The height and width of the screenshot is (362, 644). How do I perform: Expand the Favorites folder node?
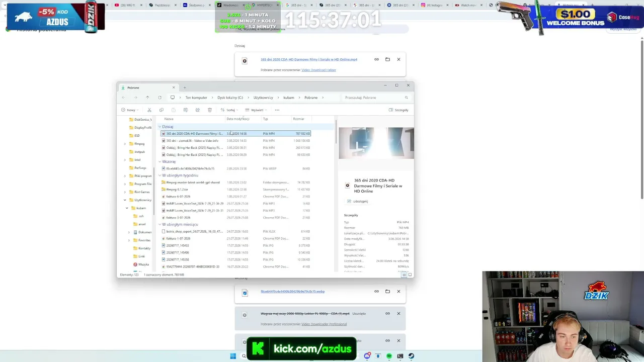click(x=129, y=240)
